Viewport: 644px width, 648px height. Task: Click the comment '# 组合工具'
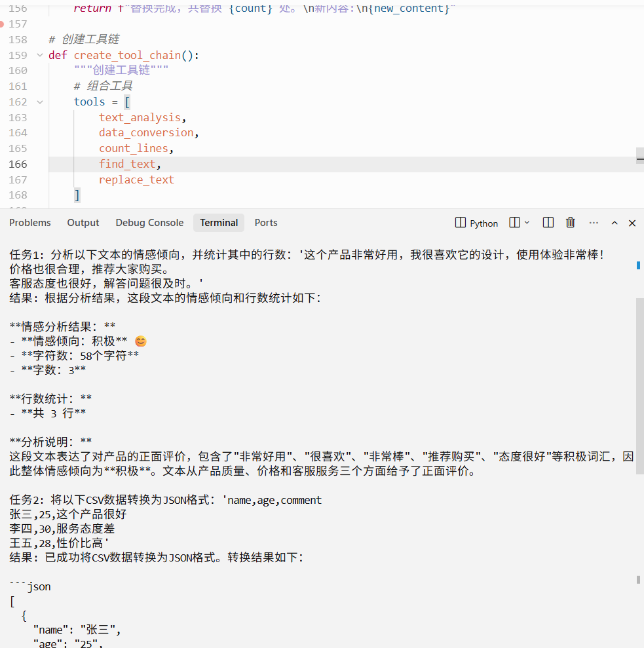pyautogui.click(x=103, y=86)
